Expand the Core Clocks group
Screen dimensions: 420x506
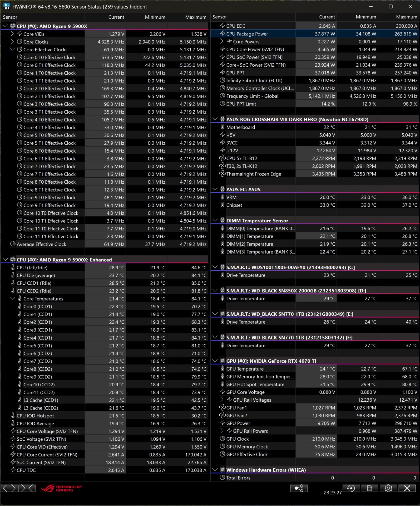click(x=12, y=42)
